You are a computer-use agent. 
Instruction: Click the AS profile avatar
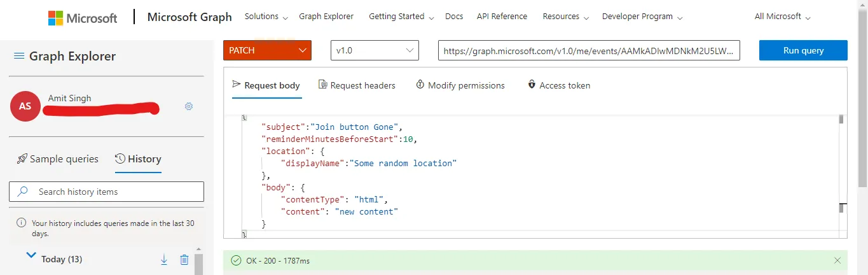coord(25,106)
